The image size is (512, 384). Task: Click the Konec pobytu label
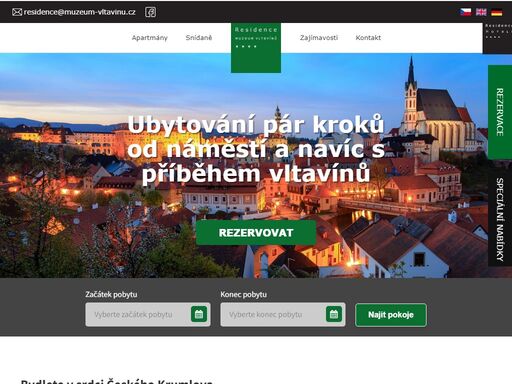click(x=243, y=295)
